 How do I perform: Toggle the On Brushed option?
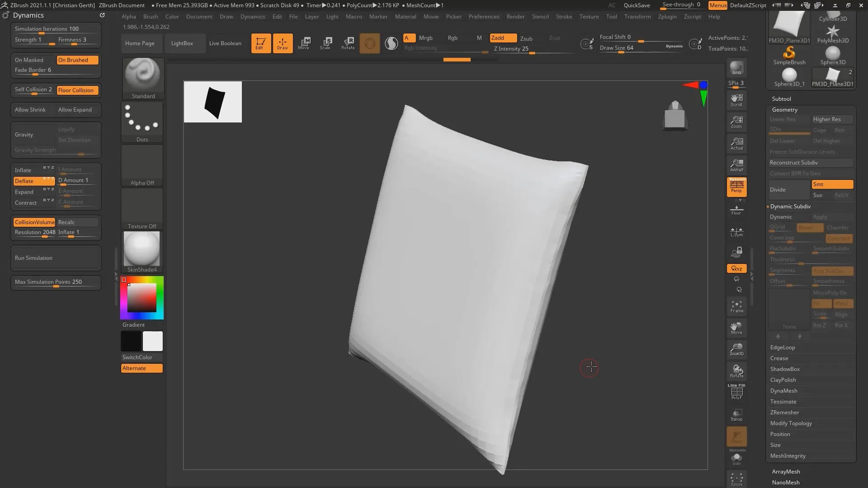pyautogui.click(x=78, y=60)
